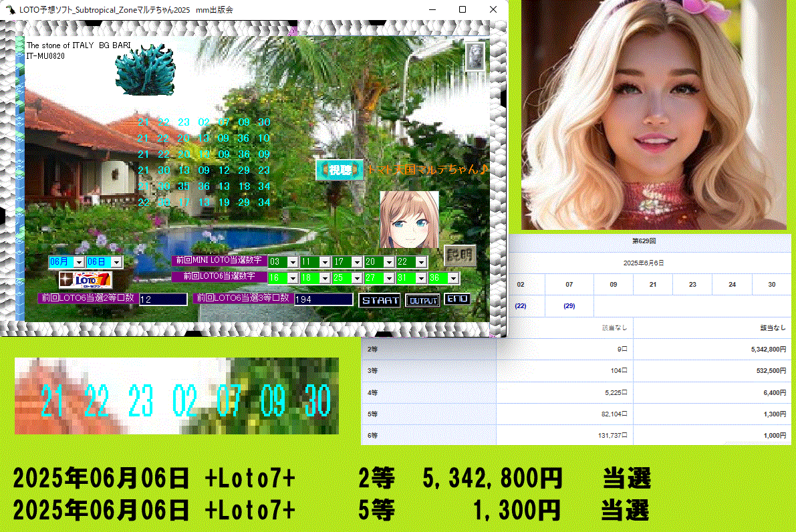Click the END button
This screenshot has height=532, width=796.
pos(457,299)
